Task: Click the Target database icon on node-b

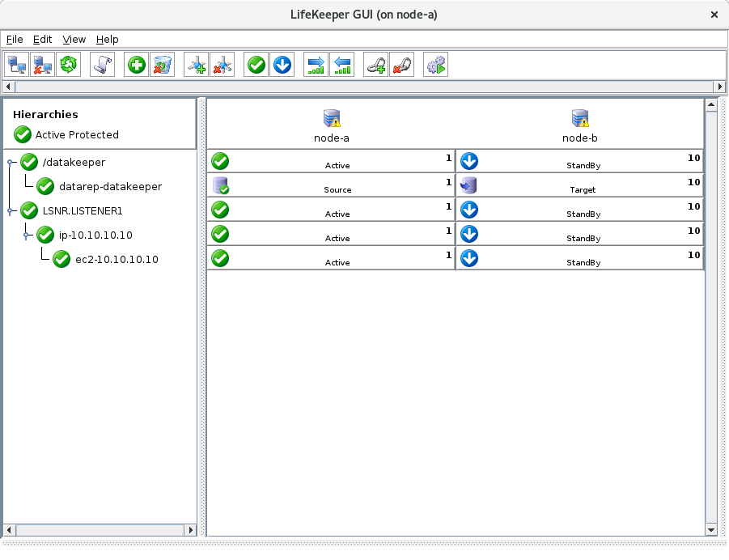Action: [468, 185]
